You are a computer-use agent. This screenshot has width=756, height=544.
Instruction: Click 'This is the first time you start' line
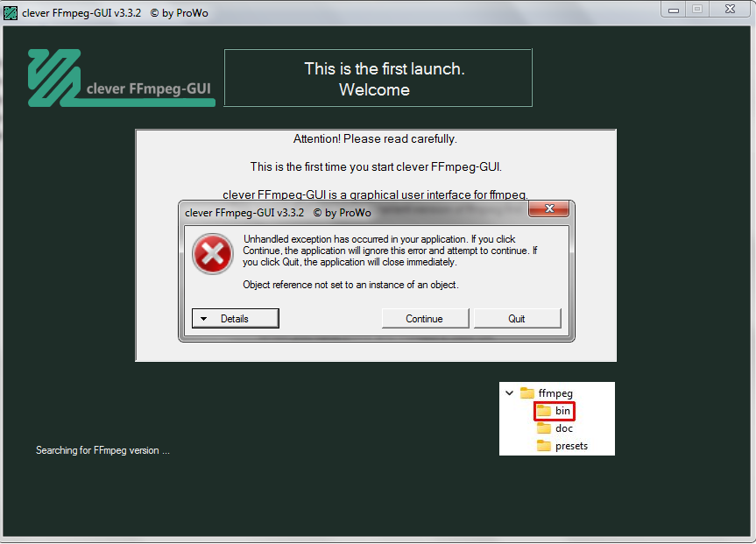click(x=376, y=166)
